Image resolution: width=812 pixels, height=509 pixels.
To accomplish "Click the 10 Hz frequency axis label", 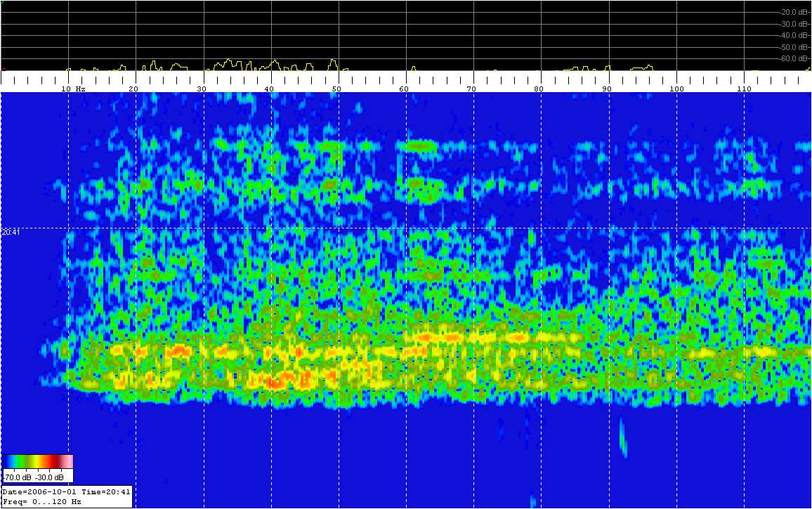I will 72,89.
